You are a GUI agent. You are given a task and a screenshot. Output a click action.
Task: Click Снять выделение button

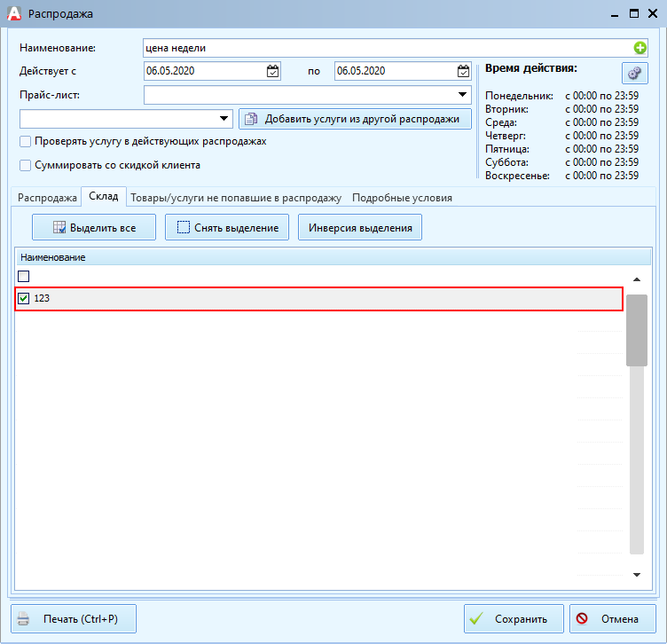pyautogui.click(x=227, y=228)
